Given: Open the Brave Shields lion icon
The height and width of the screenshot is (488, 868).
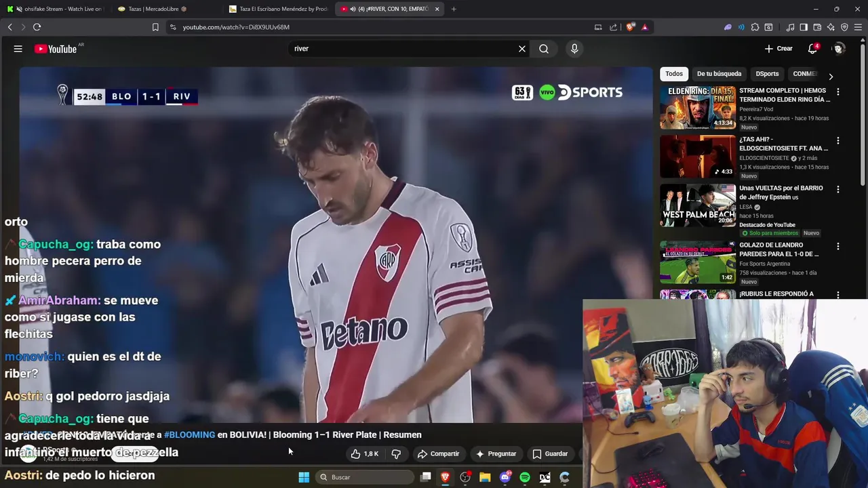Looking at the screenshot, I should coord(631,27).
